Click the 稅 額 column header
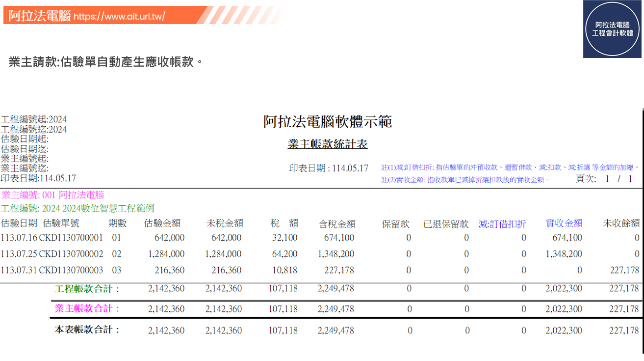This screenshot has height=361, width=644. tap(284, 223)
